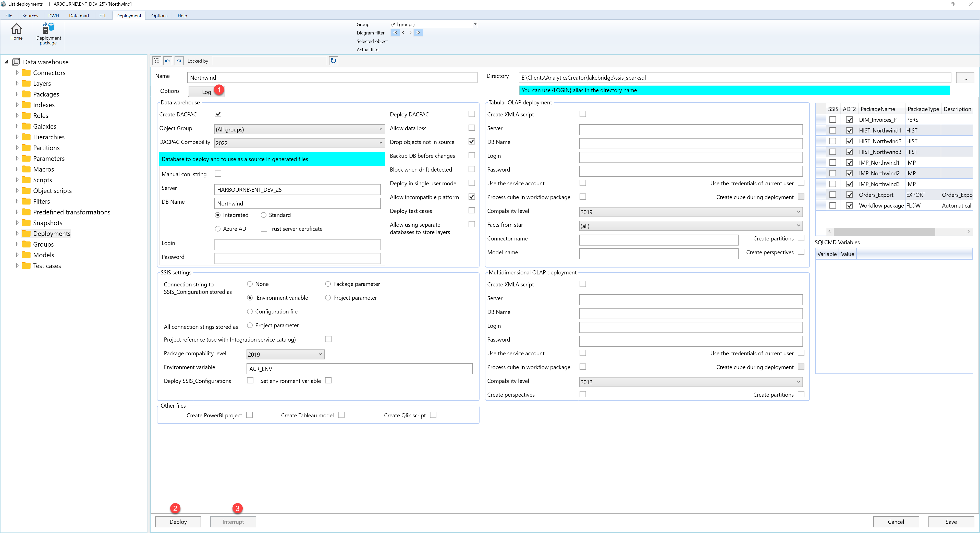Open the Deployment package ribbon icon
980x533 pixels.
tap(48, 28)
